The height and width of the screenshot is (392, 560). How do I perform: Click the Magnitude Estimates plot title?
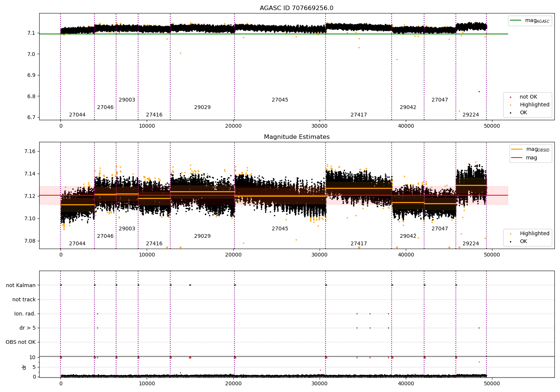coord(296,137)
